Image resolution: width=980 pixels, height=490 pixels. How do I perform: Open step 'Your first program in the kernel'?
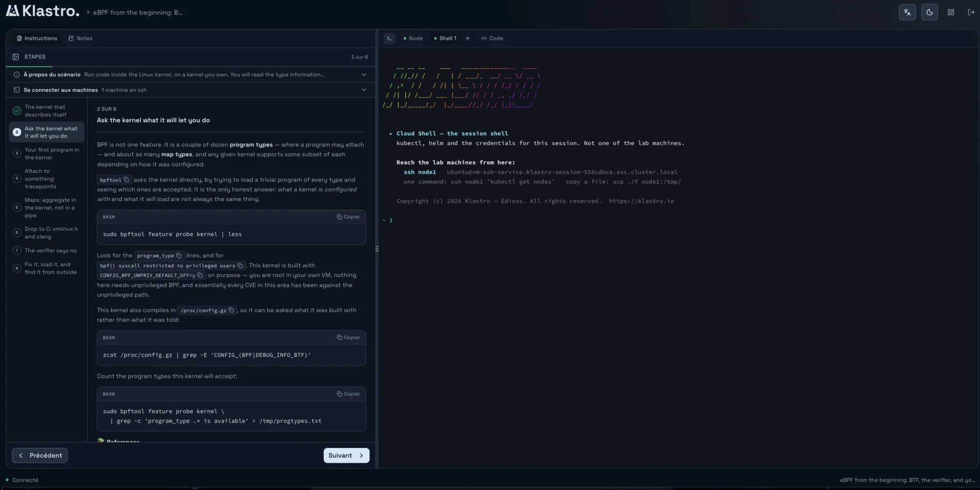point(47,153)
